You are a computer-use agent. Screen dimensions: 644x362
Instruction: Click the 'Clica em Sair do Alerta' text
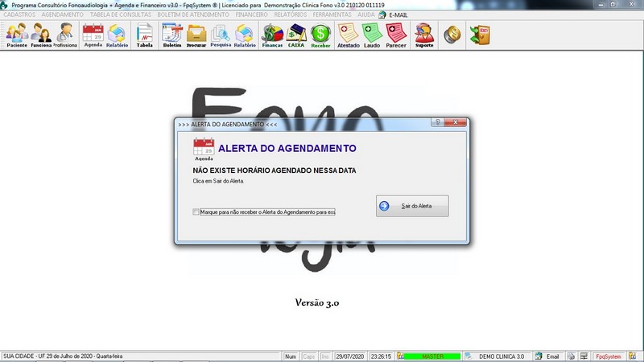218,181
